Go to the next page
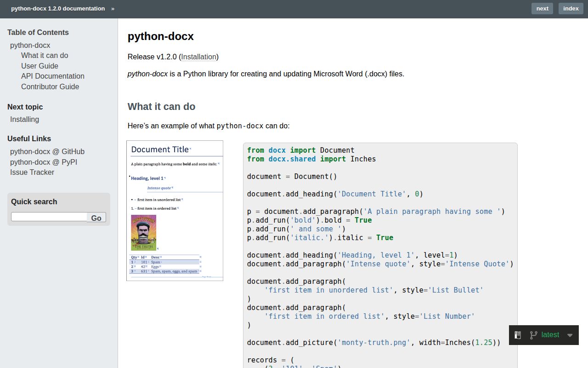Viewport: 588px width, 368px height. point(543,8)
